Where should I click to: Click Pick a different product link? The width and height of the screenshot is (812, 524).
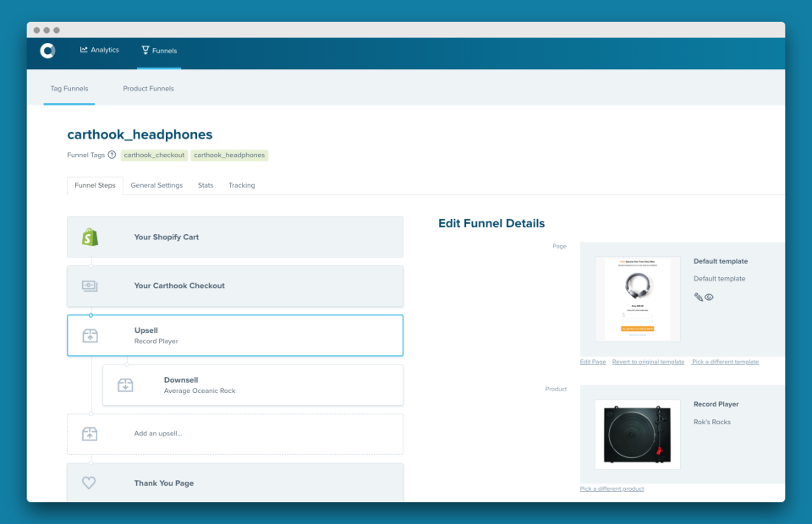(x=612, y=489)
